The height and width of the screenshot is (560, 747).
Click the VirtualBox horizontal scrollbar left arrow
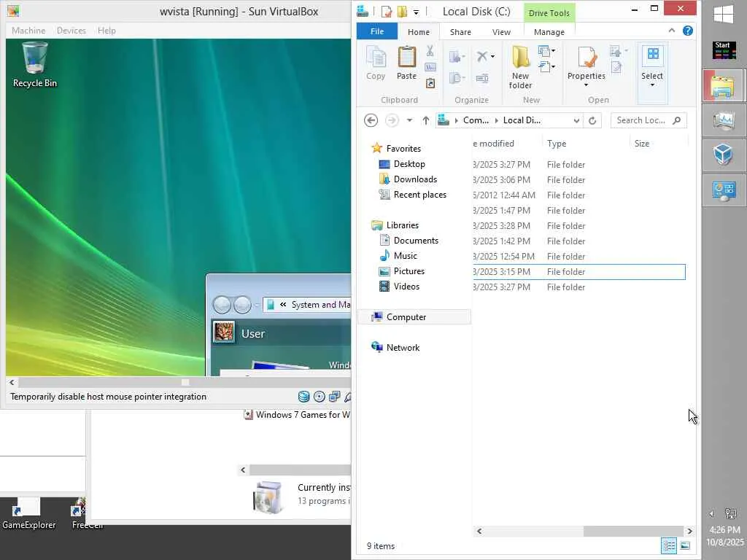(x=12, y=382)
